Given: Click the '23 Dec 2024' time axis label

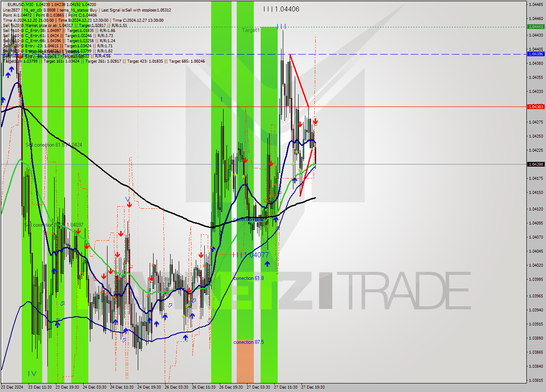Looking at the screenshot, I should coord(12,387).
